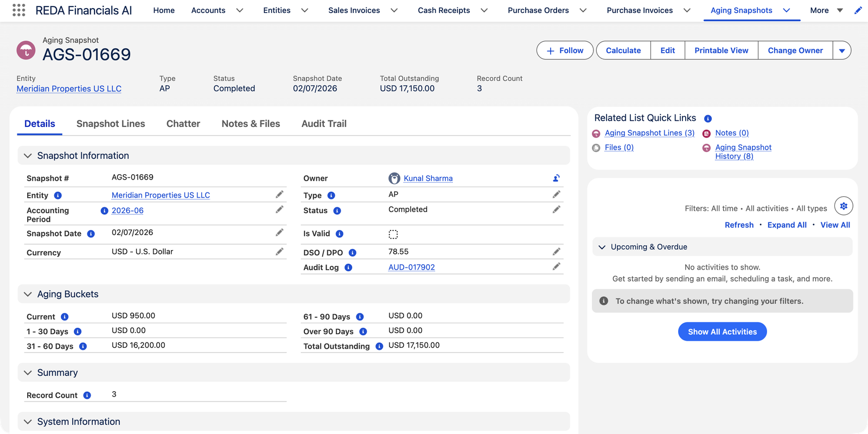The height and width of the screenshot is (434, 868).
Task: Open the Sales Invoices nav dropdown chevron
Action: coord(394,10)
